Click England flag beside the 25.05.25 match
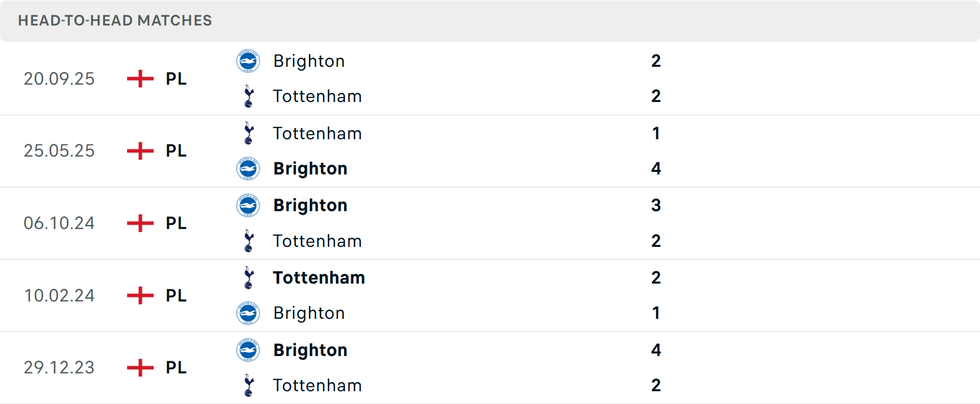 tap(140, 151)
